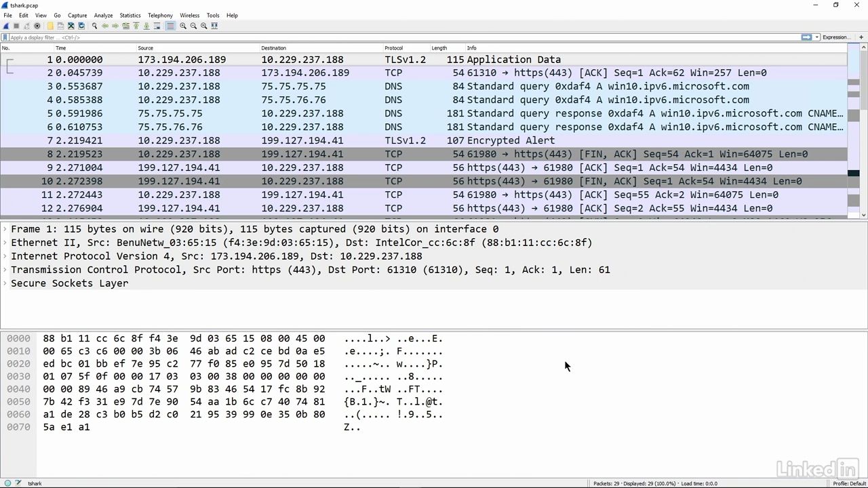Image resolution: width=868 pixels, height=488 pixels.
Task: Sort by the Protocol column header
Action: [406, 48]
